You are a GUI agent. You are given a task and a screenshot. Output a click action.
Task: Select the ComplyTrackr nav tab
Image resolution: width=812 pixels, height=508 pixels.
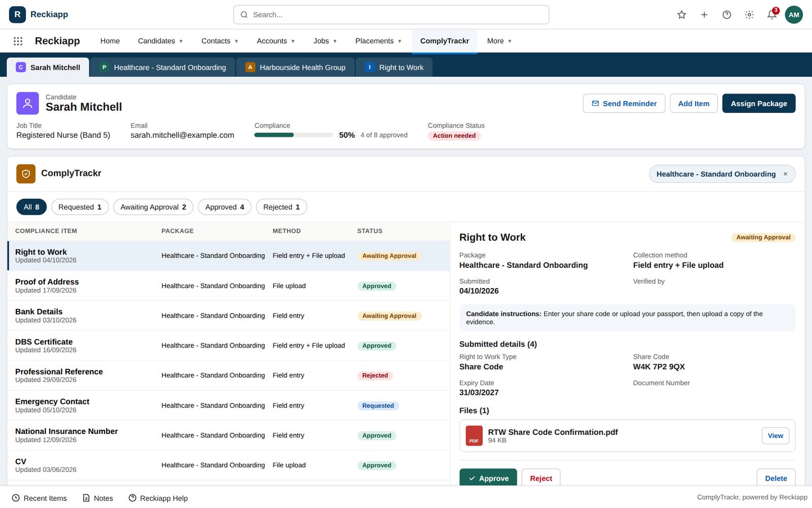(445, 41)
